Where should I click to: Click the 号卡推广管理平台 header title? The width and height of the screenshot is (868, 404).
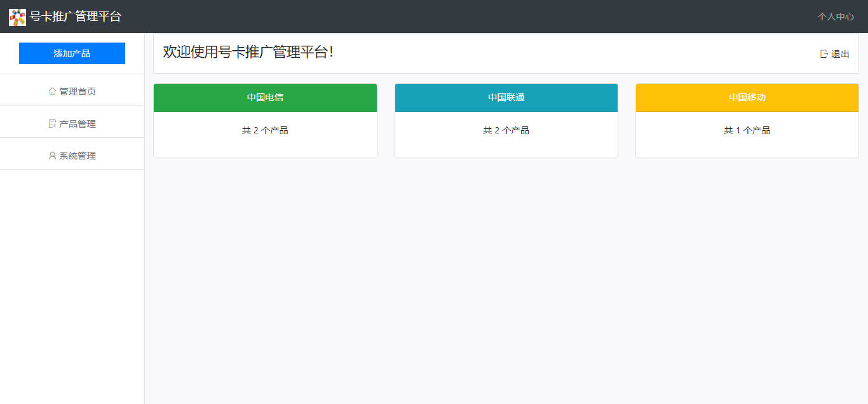pyautogui.click(x=75, y=17)
